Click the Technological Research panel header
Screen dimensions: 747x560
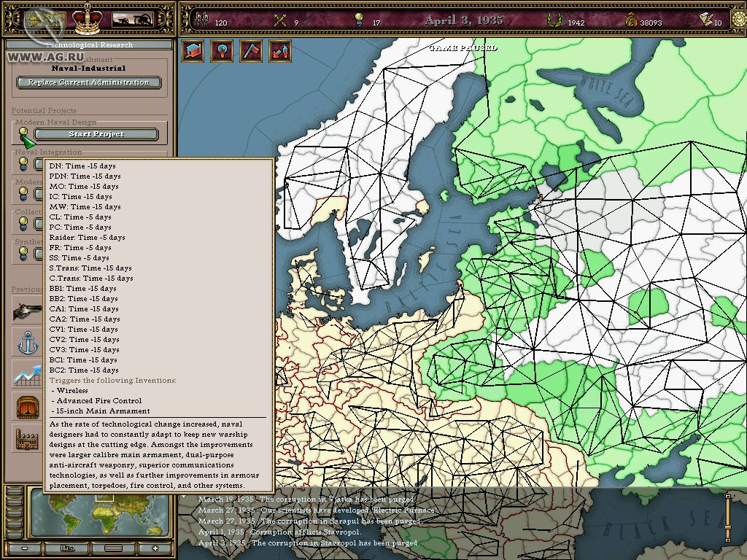point(88,44)
